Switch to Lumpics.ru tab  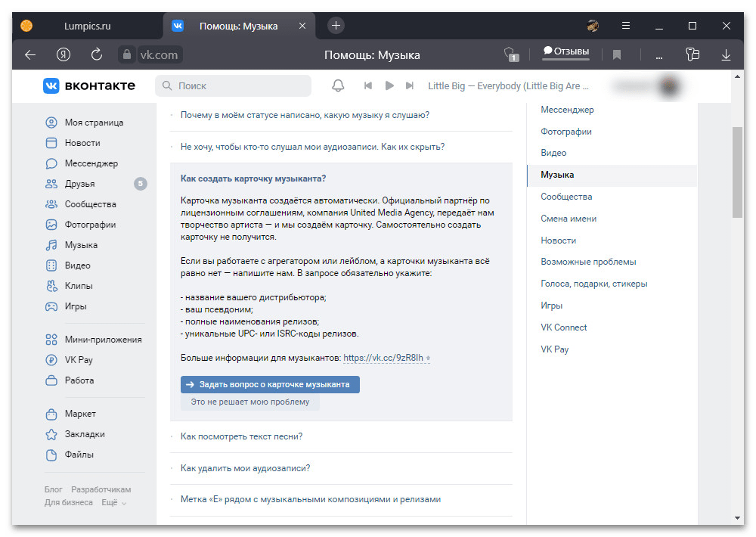pyautogui.click(x=87, y=26)
